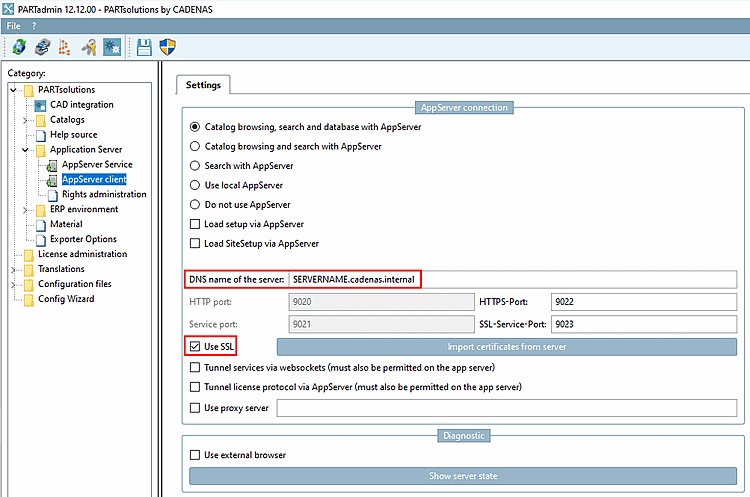Click the Configuration files folder icon
750x497 pixels.
point(29,285)
